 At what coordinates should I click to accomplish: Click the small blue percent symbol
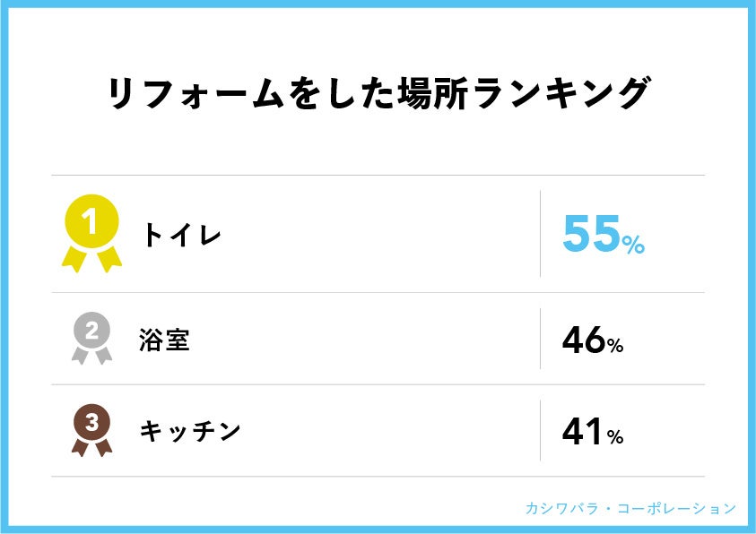click(x=633, y=245)
